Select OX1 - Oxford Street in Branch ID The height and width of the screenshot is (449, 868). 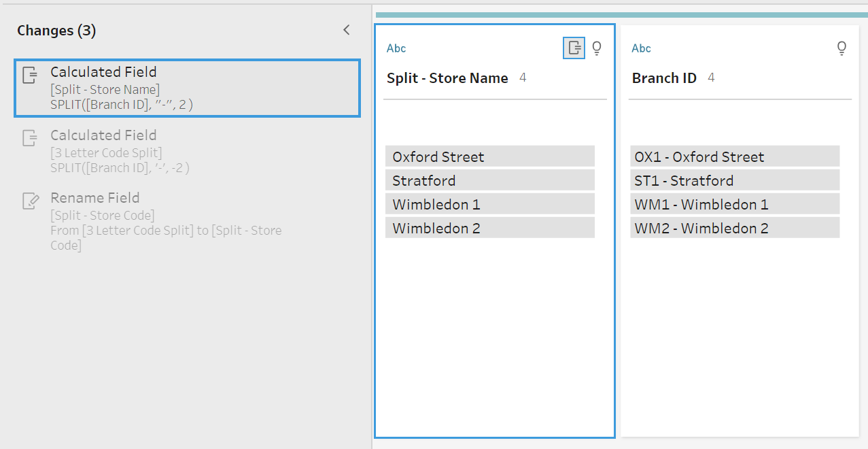734,156
